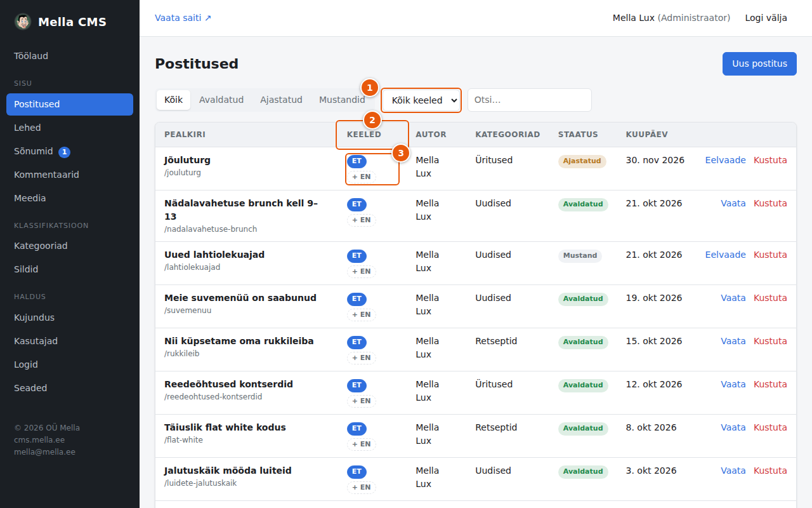Go to Sildid in the sidebar
The height and width of the screenshot is (508, 812).
70,269
